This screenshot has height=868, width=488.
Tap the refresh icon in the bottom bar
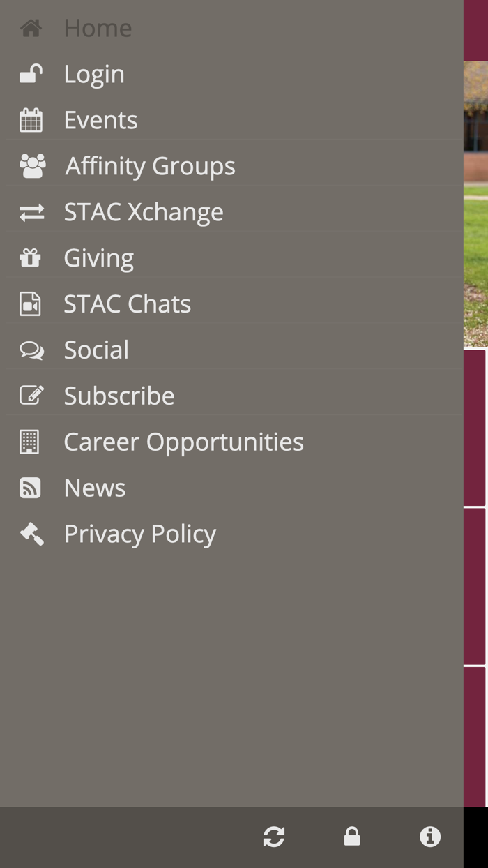click(x=274, y=837)
